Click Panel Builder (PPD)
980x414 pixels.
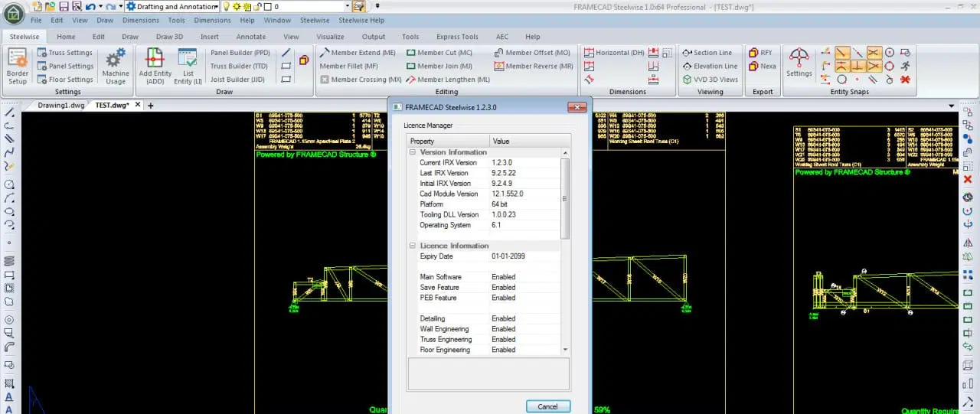[240, 53]
